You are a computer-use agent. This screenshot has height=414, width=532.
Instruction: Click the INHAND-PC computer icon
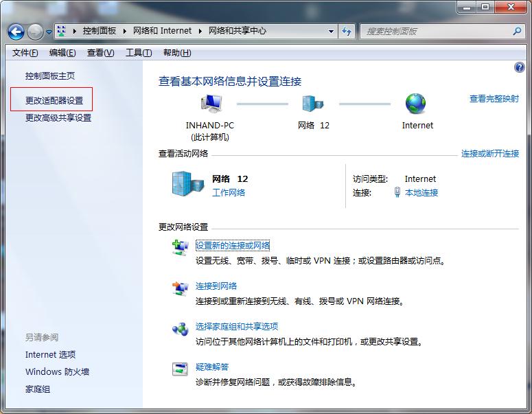pos(211,104)
